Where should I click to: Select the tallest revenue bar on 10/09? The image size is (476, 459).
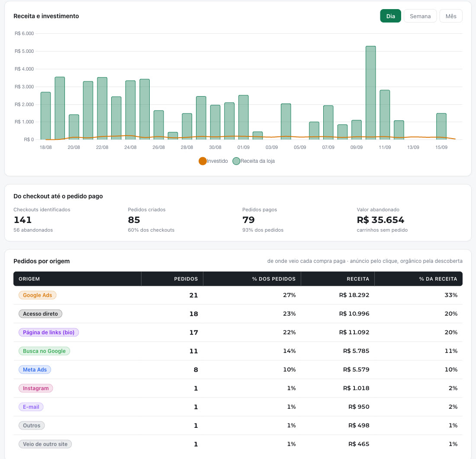point(371,93)
